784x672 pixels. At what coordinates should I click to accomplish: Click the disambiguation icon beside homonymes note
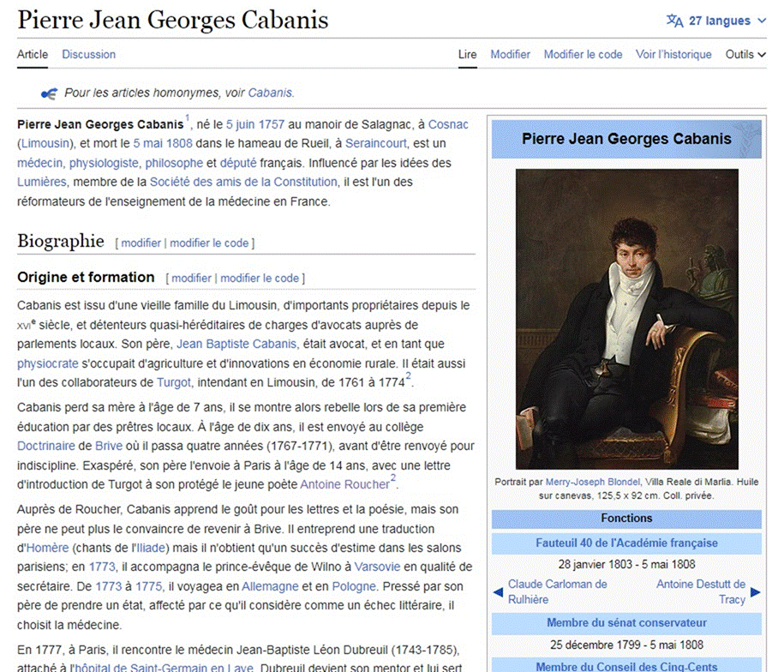(49, 93)
